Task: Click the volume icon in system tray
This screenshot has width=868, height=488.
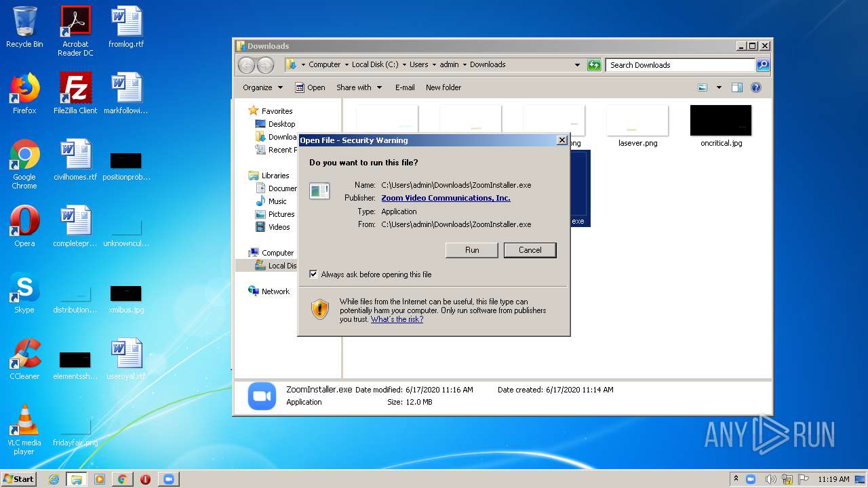Action: [x=770, y=479]
